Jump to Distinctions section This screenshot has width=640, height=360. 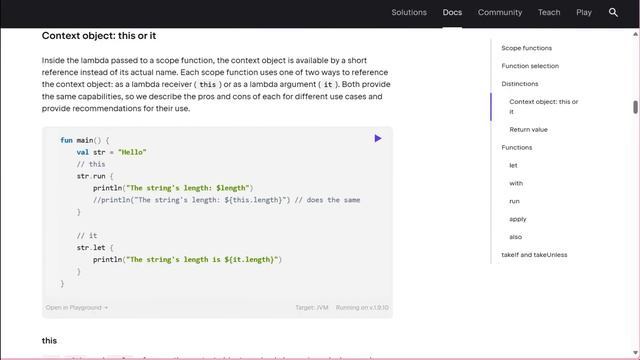(520, 84)
